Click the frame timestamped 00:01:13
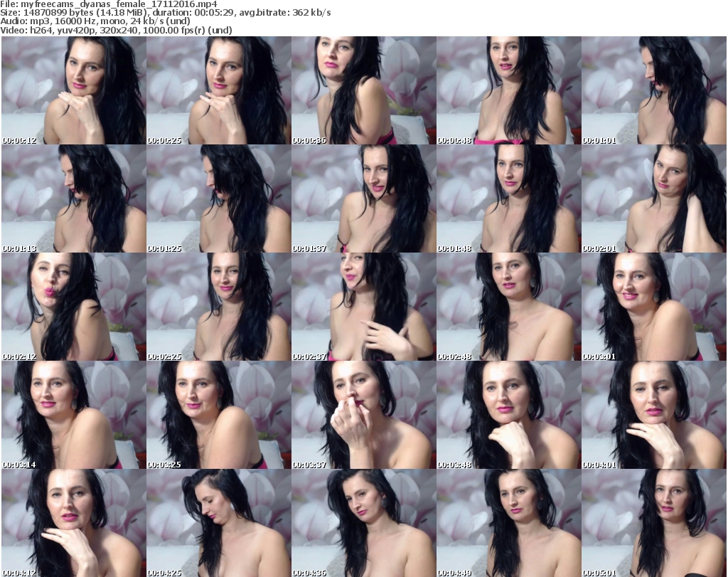 click(73, 198)
